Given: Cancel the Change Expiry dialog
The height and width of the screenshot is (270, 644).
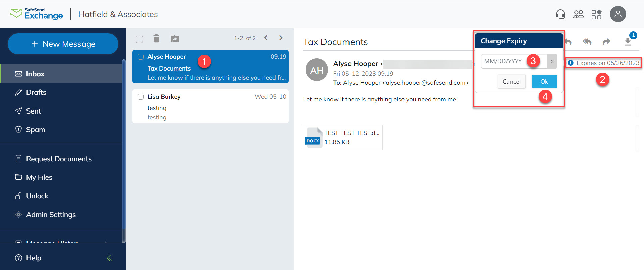Looking at the screenshot, I should [512, 82].
